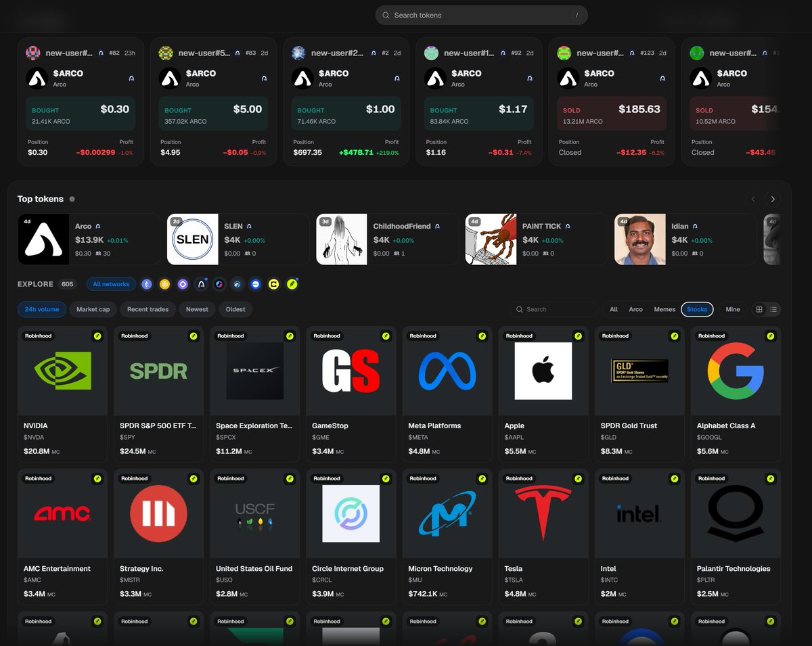The image size is (812, 646).
Task: Sort tokens by Oldest
Action: (235, 309)
